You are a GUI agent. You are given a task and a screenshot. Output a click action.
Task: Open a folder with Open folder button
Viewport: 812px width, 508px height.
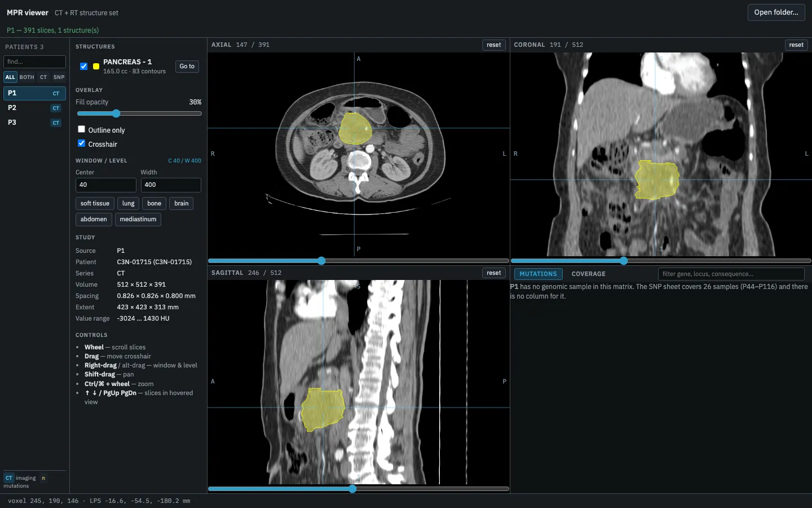tap(776, 12)
